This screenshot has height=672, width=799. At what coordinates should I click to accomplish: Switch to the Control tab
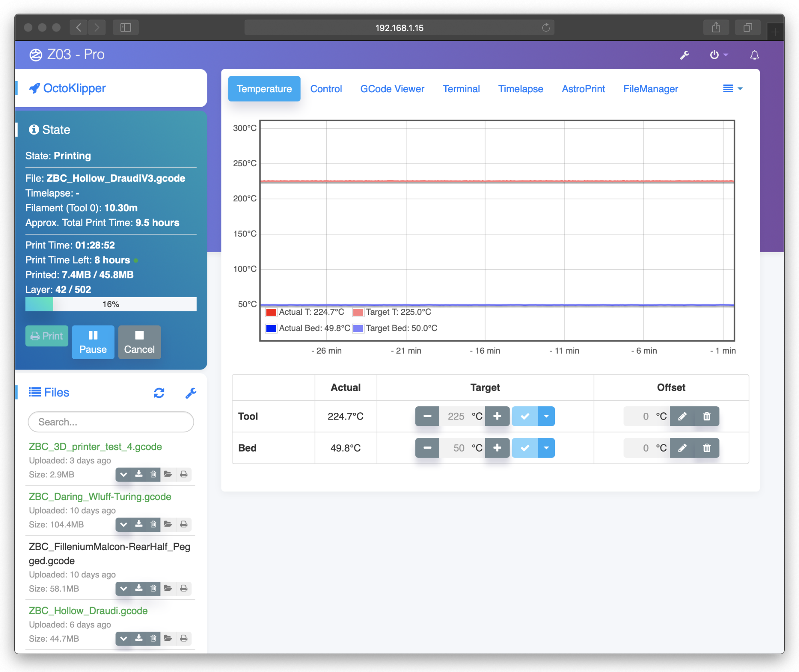(x=326, y=89)
